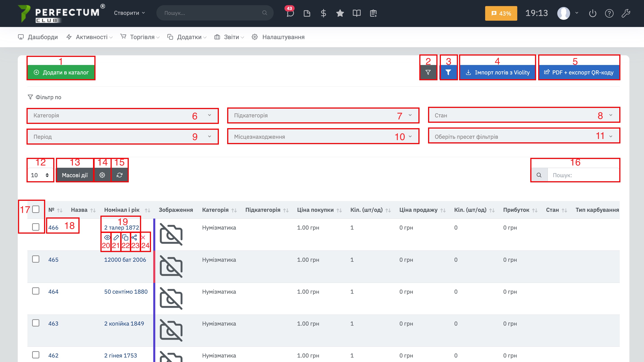Screen dimensions: 644x362
Task: Open the Торгівля menu
Action: coord(142,37)
